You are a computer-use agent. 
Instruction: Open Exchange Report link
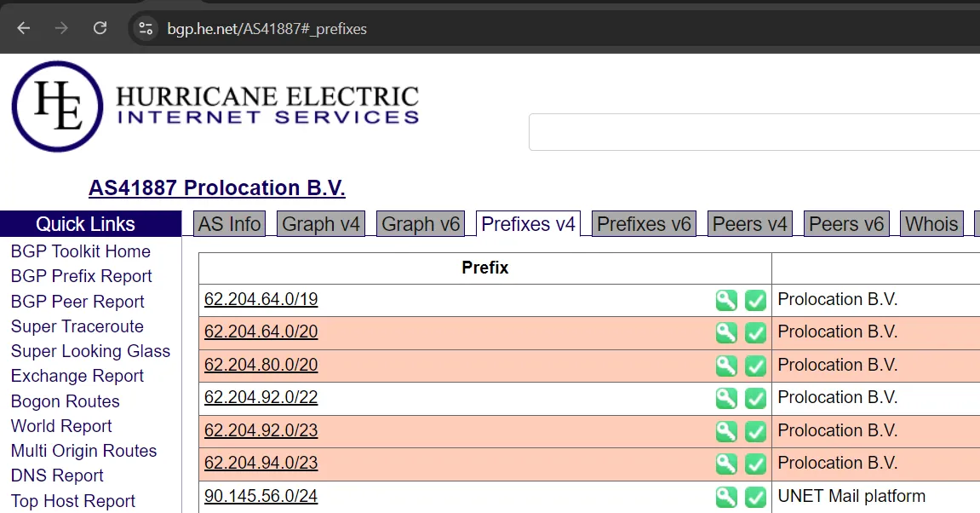pos(77,376)
